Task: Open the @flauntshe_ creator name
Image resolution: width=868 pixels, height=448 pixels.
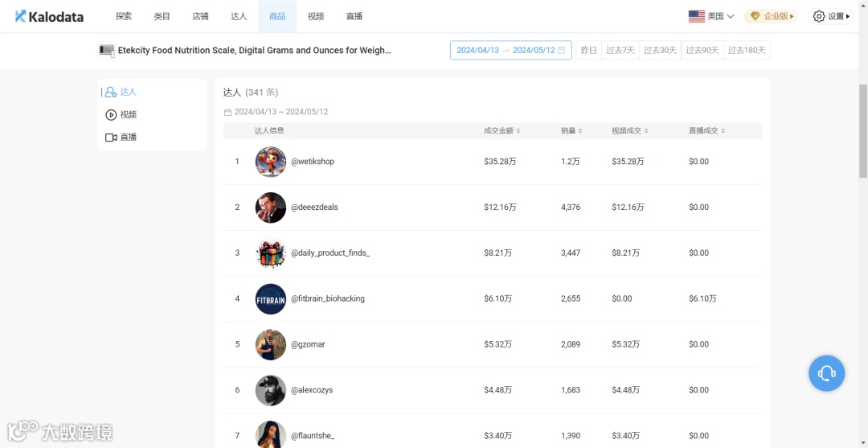Action: coord(313,436)
